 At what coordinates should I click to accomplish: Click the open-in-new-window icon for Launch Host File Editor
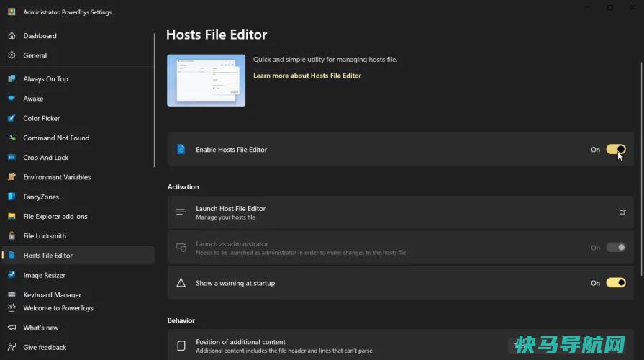point(622,212)
